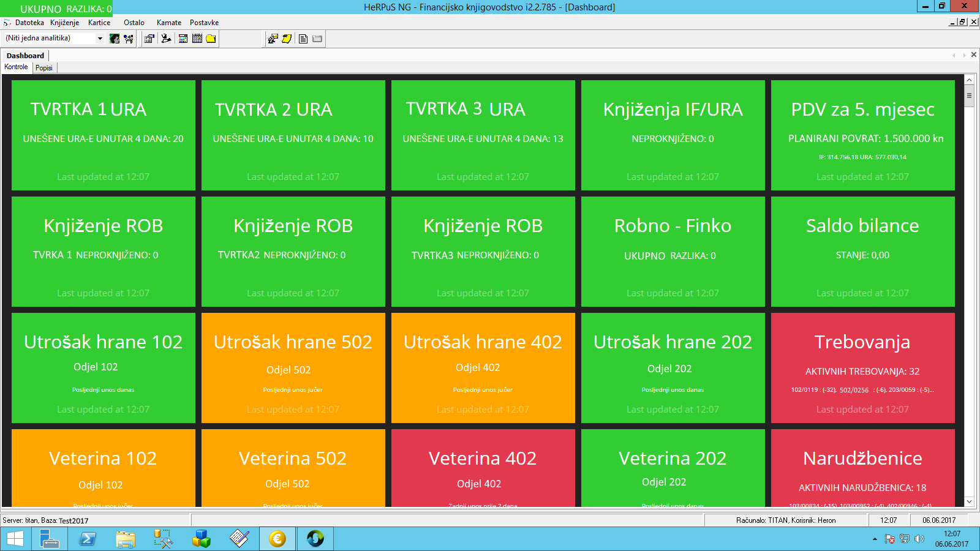This screenshot has width=980, height=551.
Task: Open the Knjiženje menu
Action: tap(64, 23)
